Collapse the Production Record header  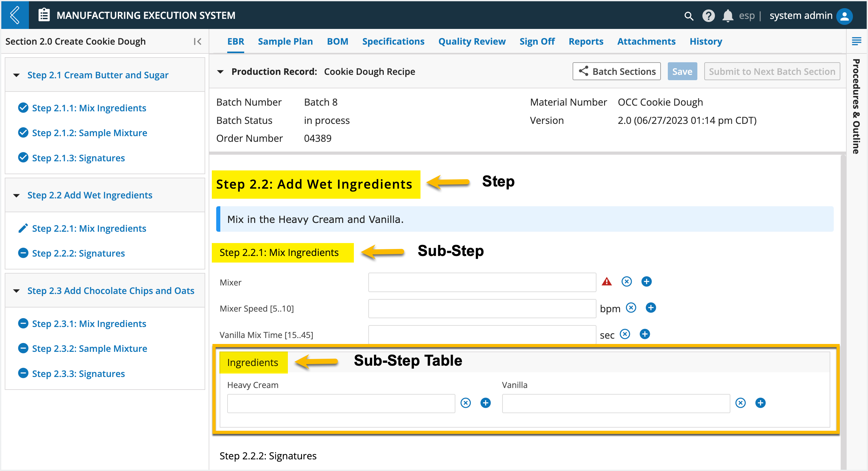point(220,71)
